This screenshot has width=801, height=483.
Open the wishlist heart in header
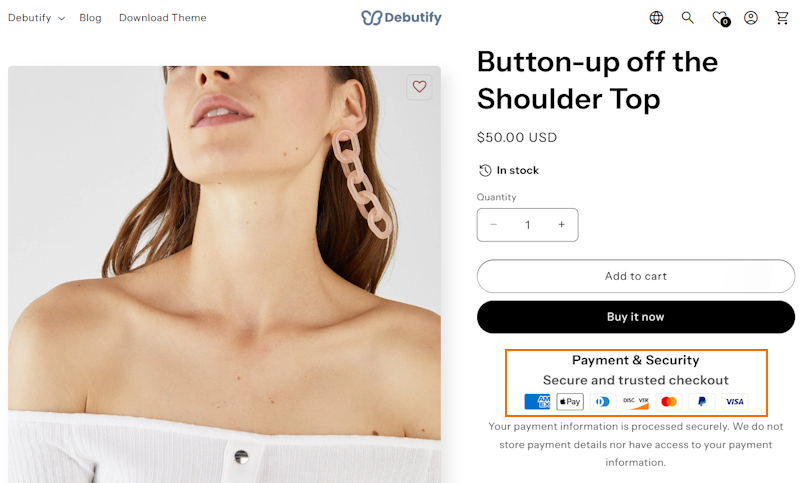click(721, 18)
